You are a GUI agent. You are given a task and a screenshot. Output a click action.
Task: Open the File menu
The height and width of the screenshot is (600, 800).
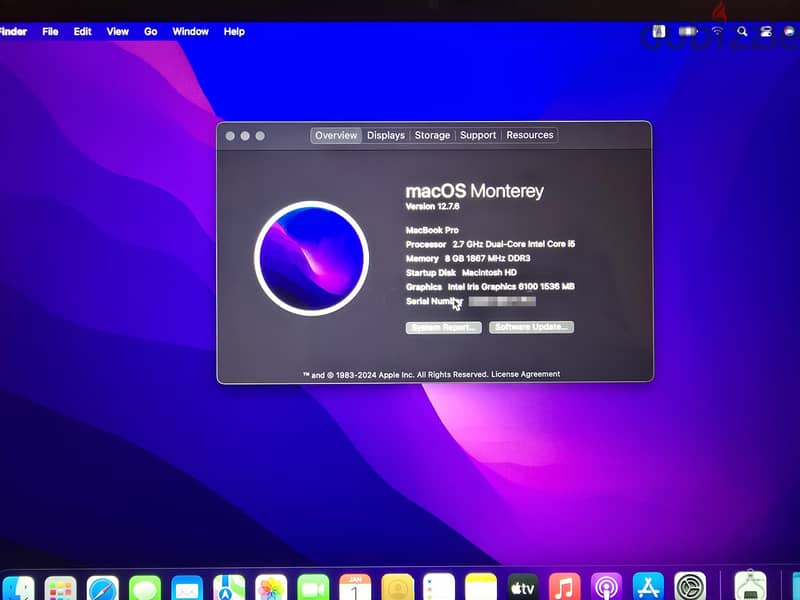(50, 32)
